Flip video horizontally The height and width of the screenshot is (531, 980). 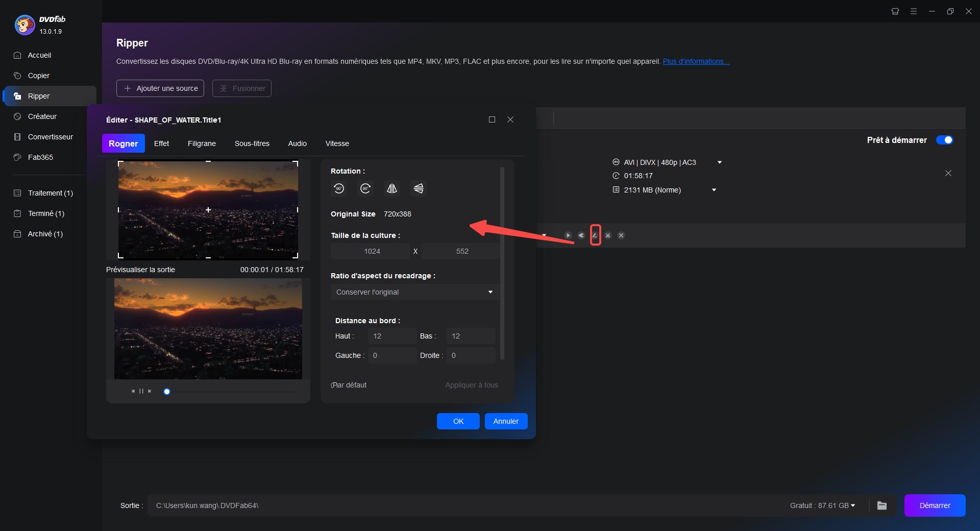coord(392,188)
